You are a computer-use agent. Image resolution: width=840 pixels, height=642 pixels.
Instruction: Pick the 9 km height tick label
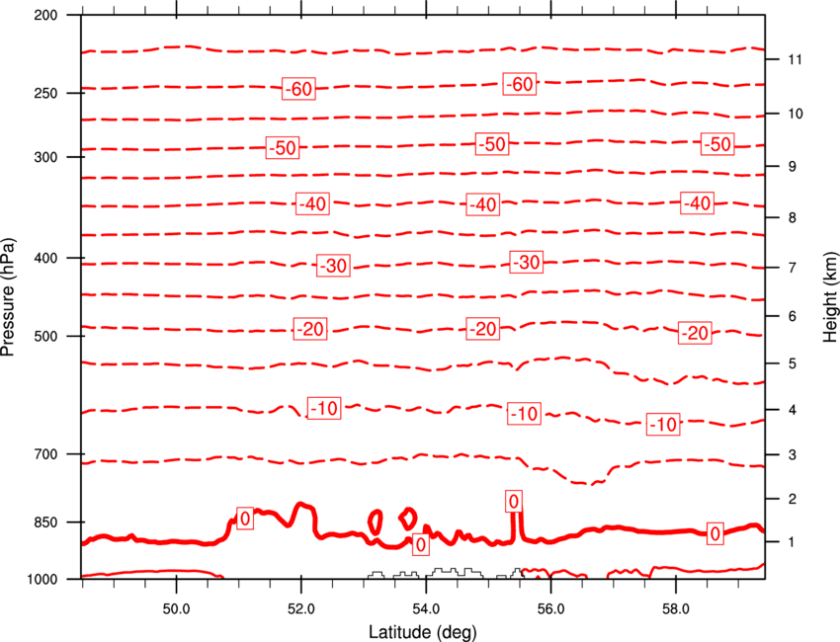coord(792,167)
